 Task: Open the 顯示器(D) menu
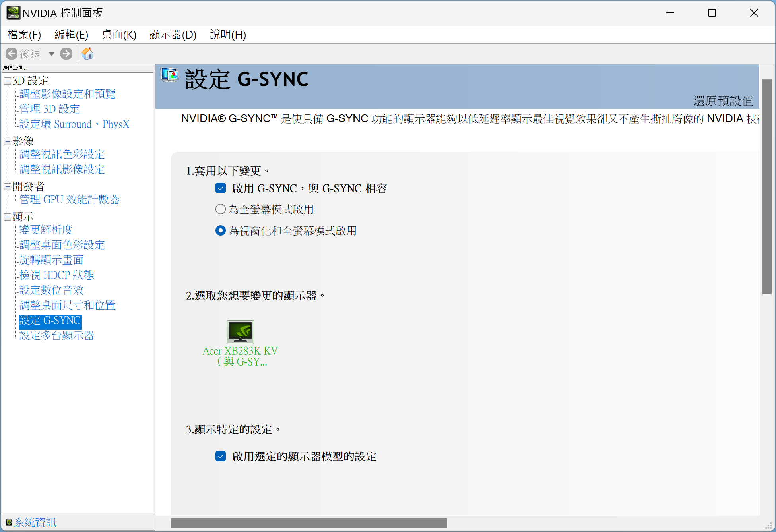point(173,35)
